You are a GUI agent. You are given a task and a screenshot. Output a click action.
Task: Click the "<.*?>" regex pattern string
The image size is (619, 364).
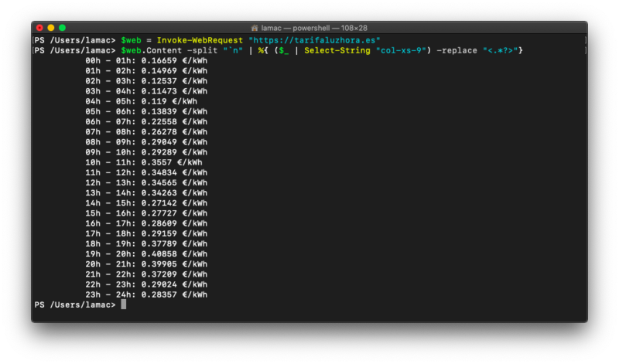point(500,50)
